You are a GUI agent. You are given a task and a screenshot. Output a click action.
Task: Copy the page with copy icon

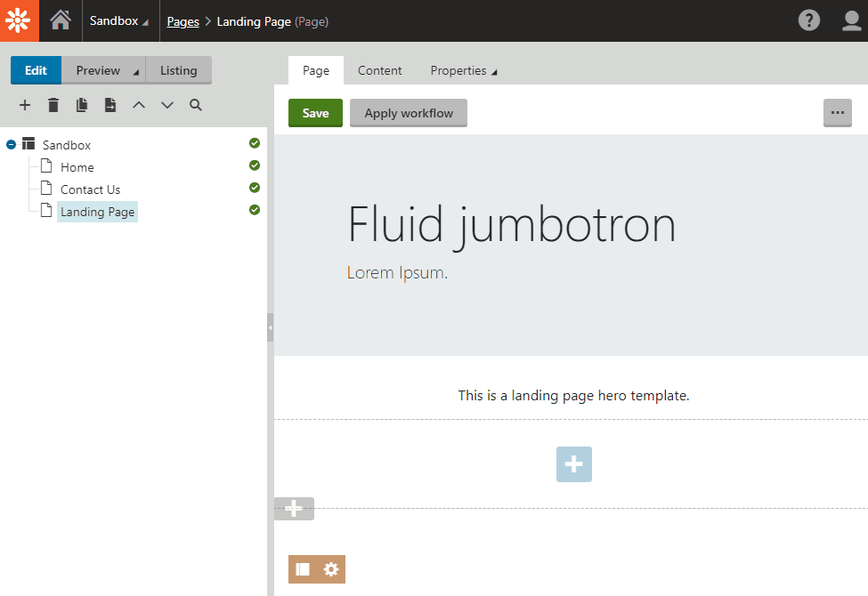pos(82,105)
